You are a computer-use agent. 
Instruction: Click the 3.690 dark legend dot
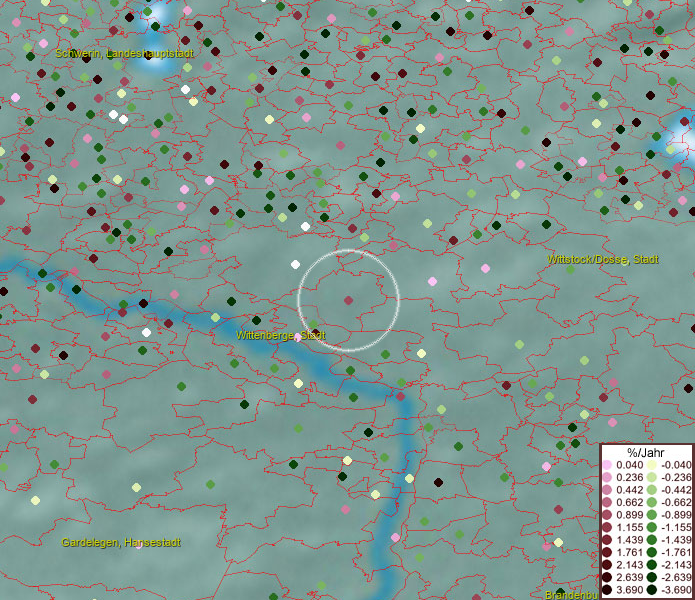click(607, 590)
